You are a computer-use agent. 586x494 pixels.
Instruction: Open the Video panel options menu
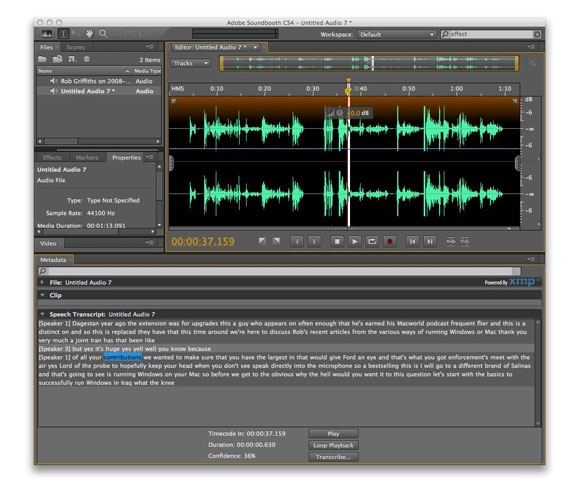(149, 243)
